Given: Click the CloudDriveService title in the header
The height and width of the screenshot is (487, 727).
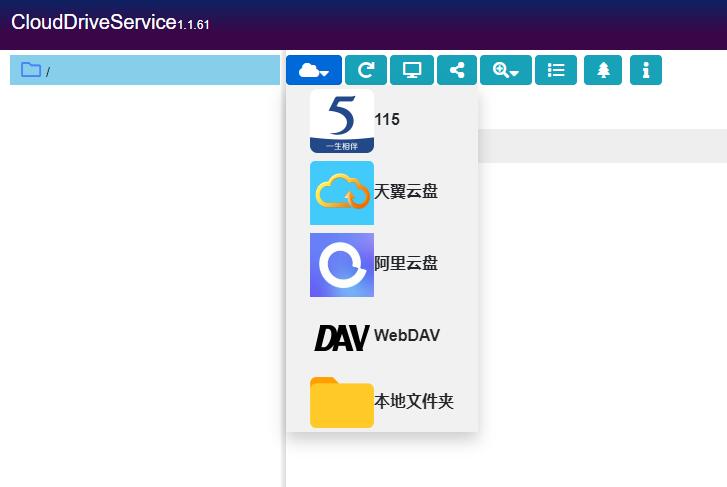Looking at the screenshot, I should 93,23.
